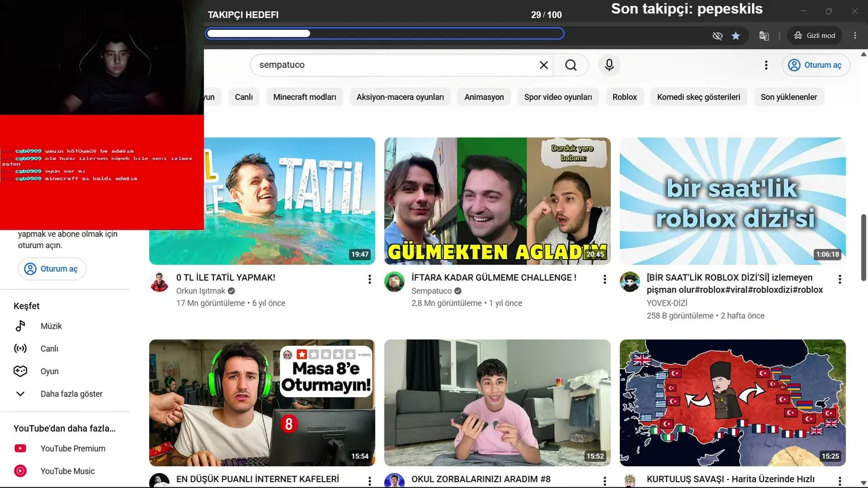Viewport: 868px width, 488px height.
Task: Visit the YOVEX-DİZİ channel name
Action: click(667, 303)
